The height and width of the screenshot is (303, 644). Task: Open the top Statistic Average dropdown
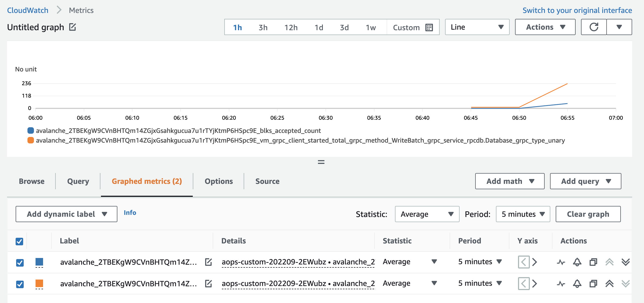pyautogui.click(x=427, y=214)
